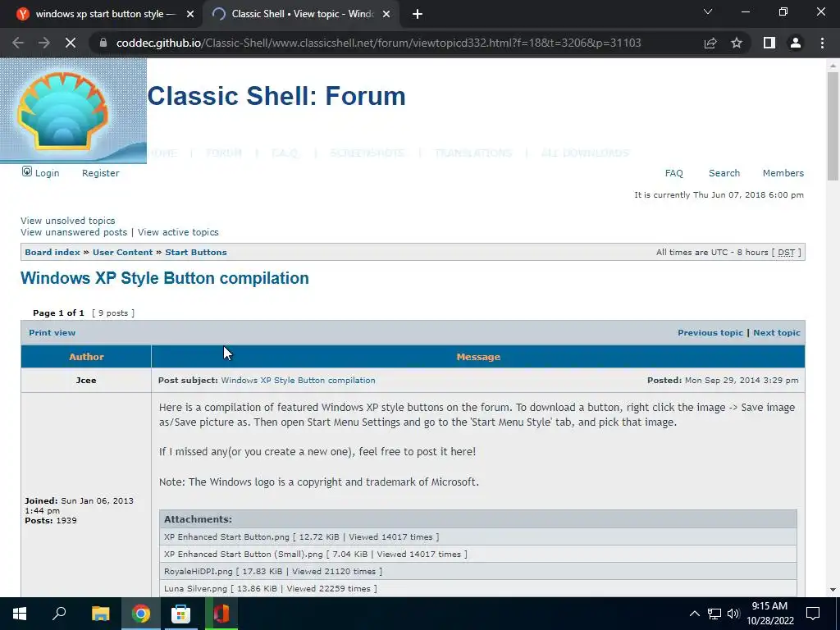Click 'Luna Silver.png' attachment text
This screenshot has width=840, height=630.
(x=195, y=588)
